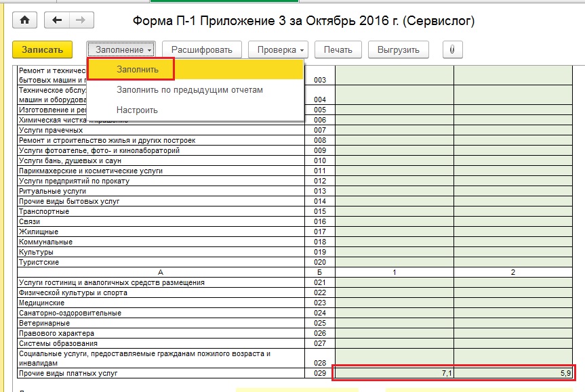The height and width of the screenshot is (392, 585).
Task: Click the row label Медицинские
Action: click(41, 303)
